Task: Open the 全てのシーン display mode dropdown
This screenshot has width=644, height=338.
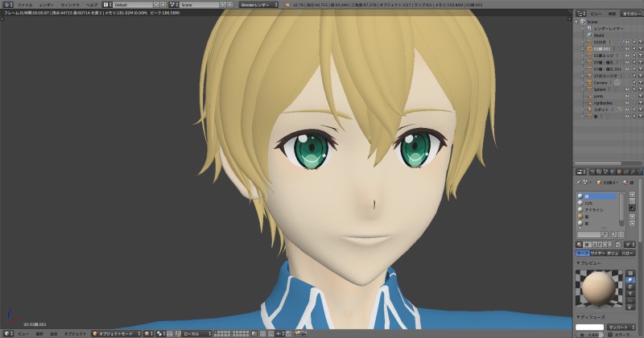Action: (633, 14)
